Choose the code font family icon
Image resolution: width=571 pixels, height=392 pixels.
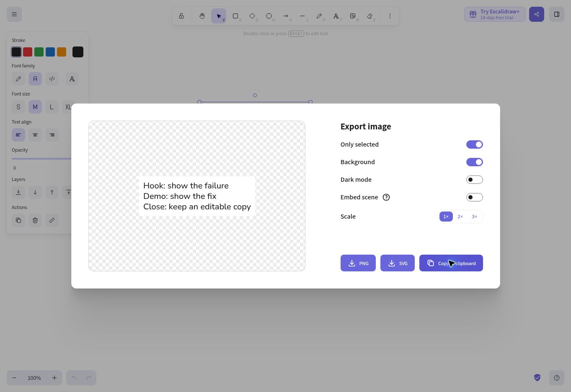click(x=52, y=79)
